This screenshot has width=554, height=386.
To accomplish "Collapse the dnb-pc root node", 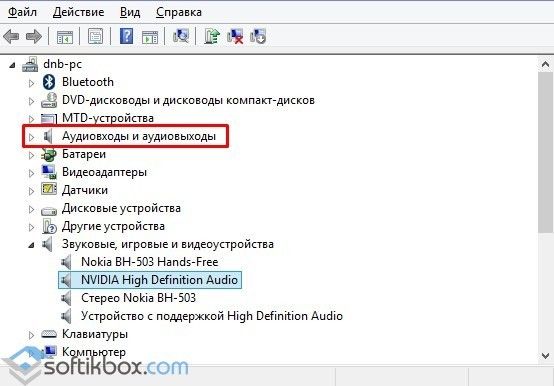I will click(13, 65).
